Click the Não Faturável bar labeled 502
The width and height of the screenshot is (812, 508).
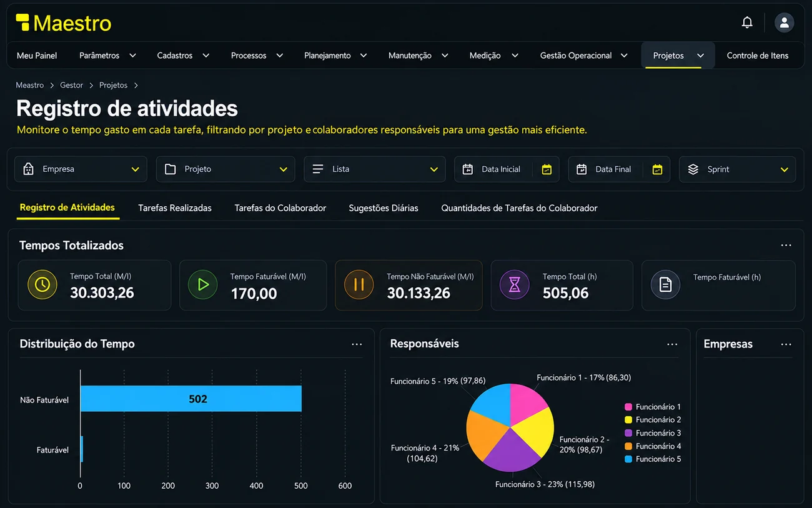[191, 399]
